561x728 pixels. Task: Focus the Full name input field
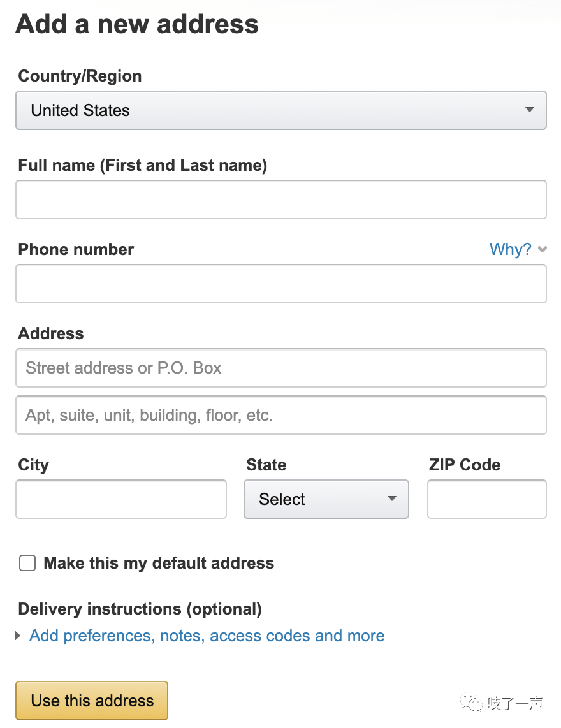pyautogui.click(x=281, y=200)
